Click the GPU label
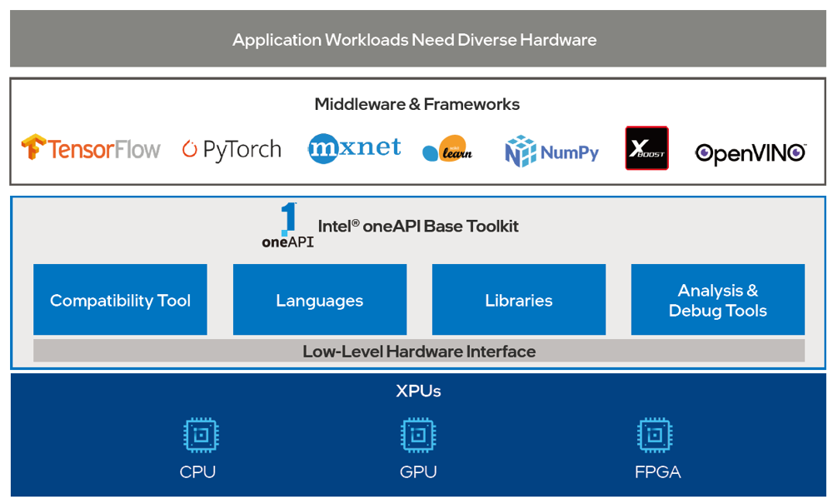The image size is (833, 504). click(418, 472)
